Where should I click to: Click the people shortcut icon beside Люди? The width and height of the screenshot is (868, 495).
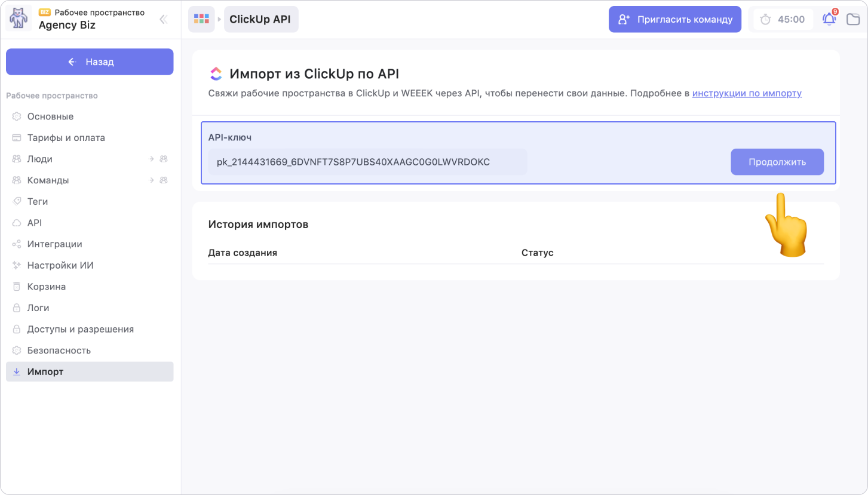tap(162, 159)
